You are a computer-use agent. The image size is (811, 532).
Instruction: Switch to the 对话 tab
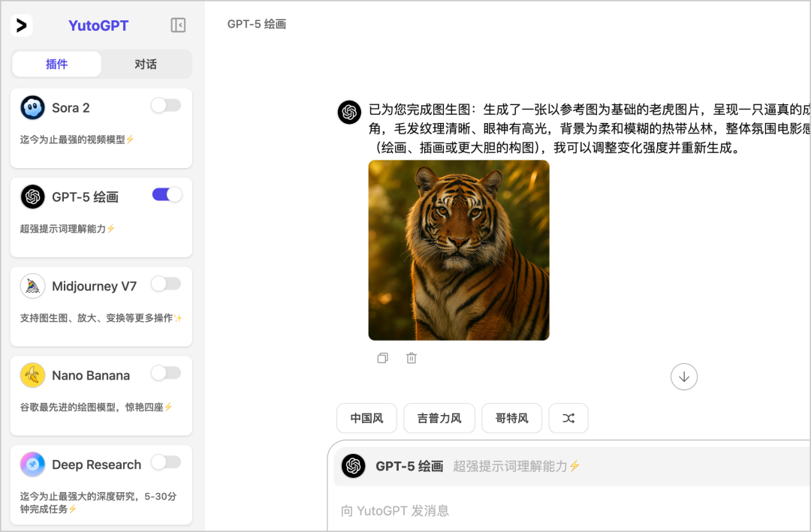click(x=146, y=64)
